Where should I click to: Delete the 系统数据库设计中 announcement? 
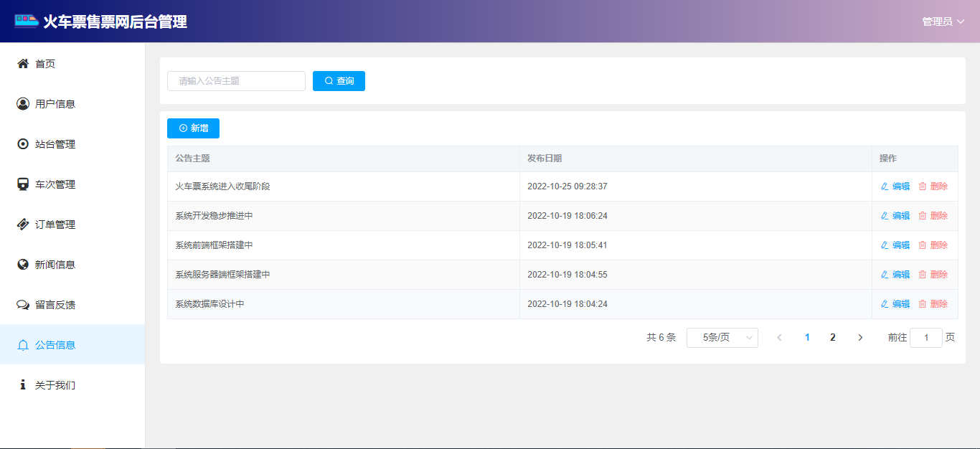click(x=933, y=304)
